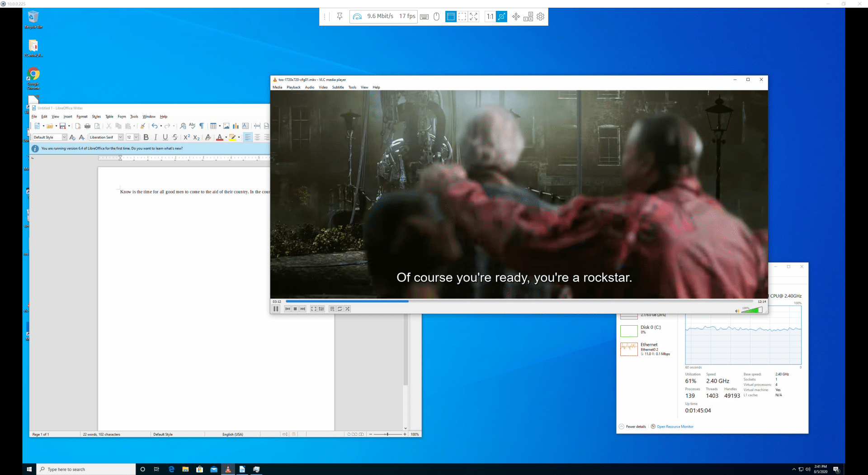Viewport: 868px width, 475px height.
Task: Click the Windows search box
Action: pyautogui.click(x=86, y=469)
